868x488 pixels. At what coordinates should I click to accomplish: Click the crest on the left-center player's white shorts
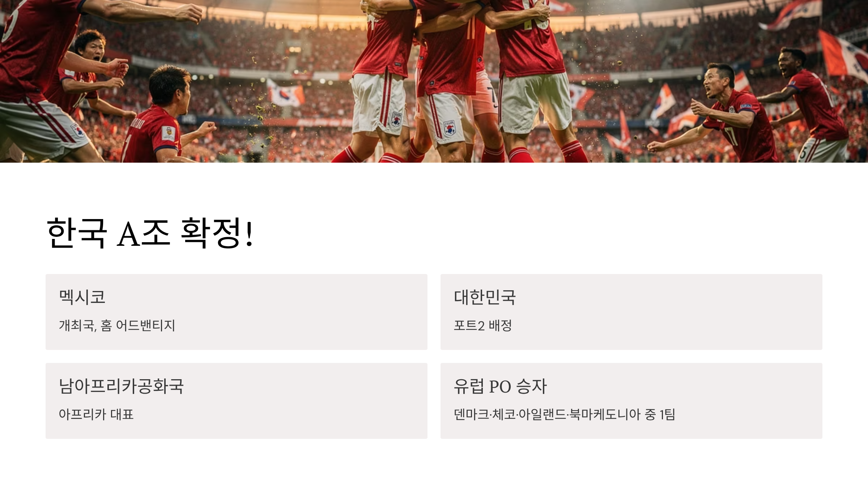point(396,119)
